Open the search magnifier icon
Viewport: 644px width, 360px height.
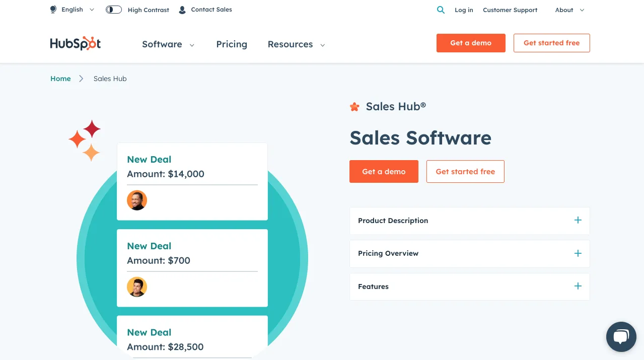[441, 10]
